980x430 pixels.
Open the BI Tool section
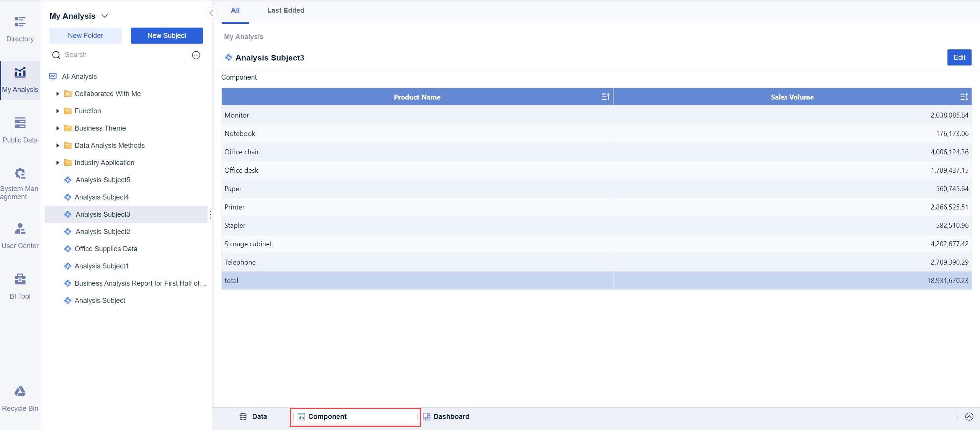pos(20,286)
